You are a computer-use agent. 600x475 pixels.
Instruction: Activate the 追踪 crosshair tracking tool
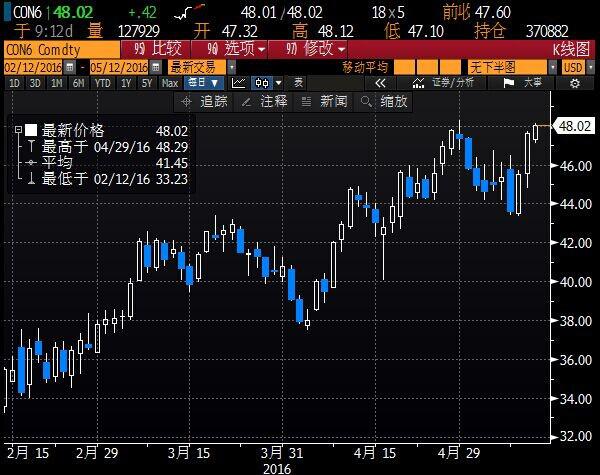pyautogui.click(x=204, y=101)
